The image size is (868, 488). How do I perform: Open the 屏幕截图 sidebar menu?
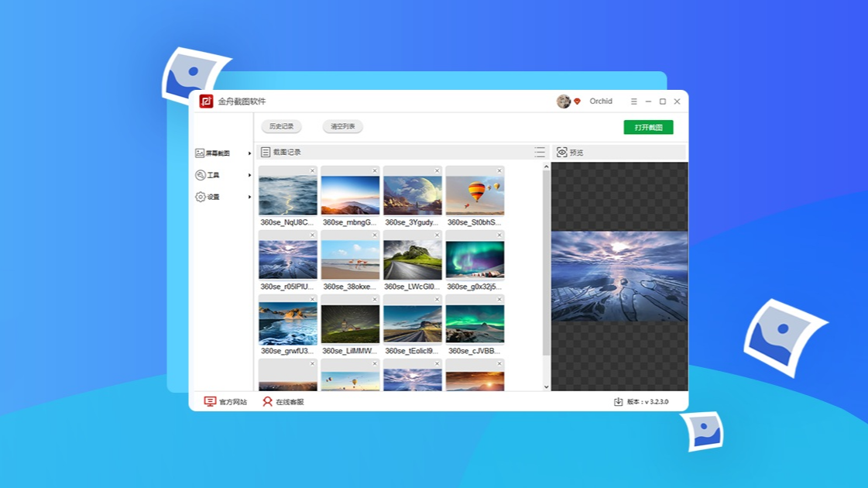pyautogui.click(x=223, y=153)
